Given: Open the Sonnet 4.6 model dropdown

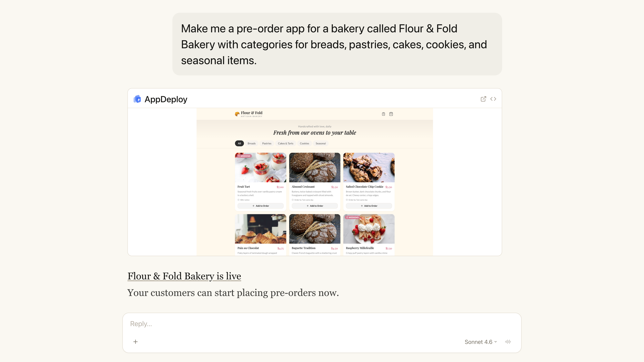Looking at the screenshot, I should (x=480, y=342).
